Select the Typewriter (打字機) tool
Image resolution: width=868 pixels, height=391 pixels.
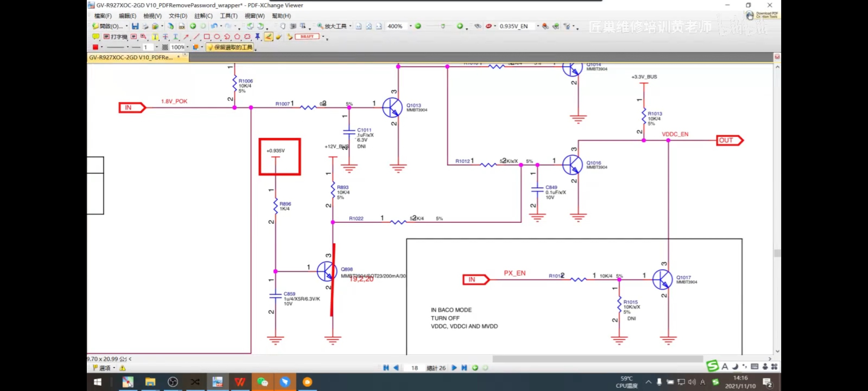coord(115,37)
